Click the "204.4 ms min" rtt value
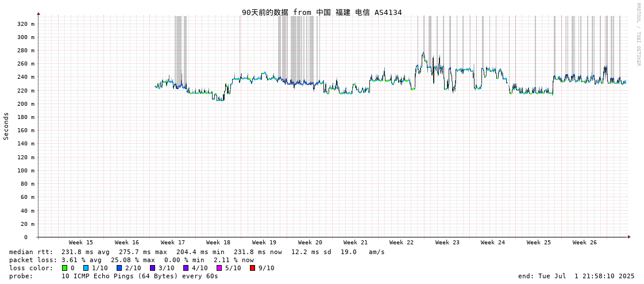This screenshot has width=644, height=284. (200, 252)
